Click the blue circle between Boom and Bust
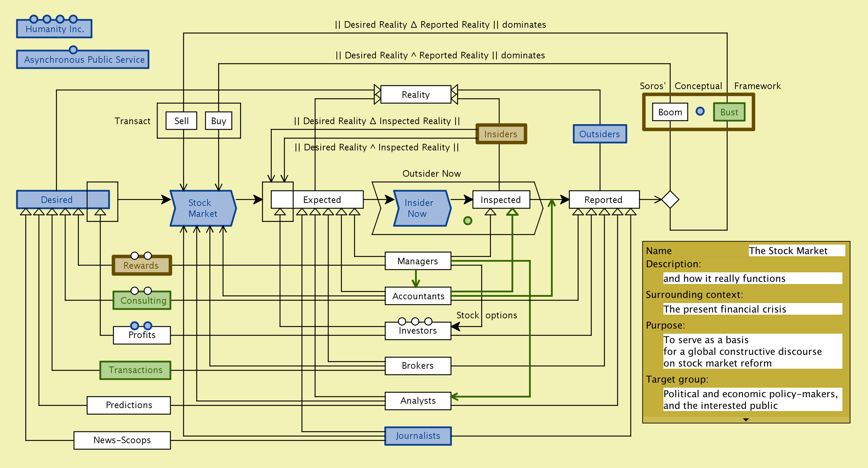The width and height of the screenshot is (868, 468). [x=700, y=111]
